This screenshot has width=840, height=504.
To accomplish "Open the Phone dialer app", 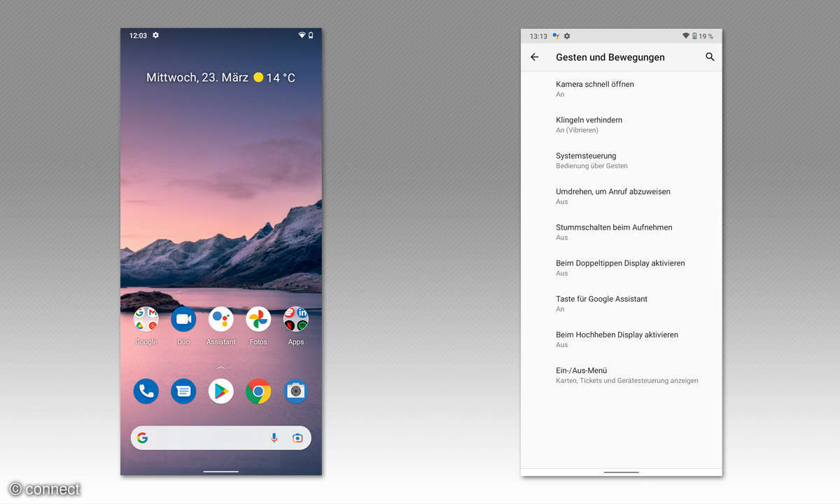I will 146,391.
